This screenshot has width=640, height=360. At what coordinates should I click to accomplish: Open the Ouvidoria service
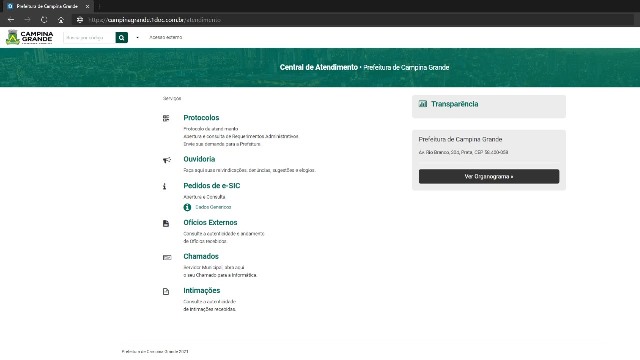199,159
